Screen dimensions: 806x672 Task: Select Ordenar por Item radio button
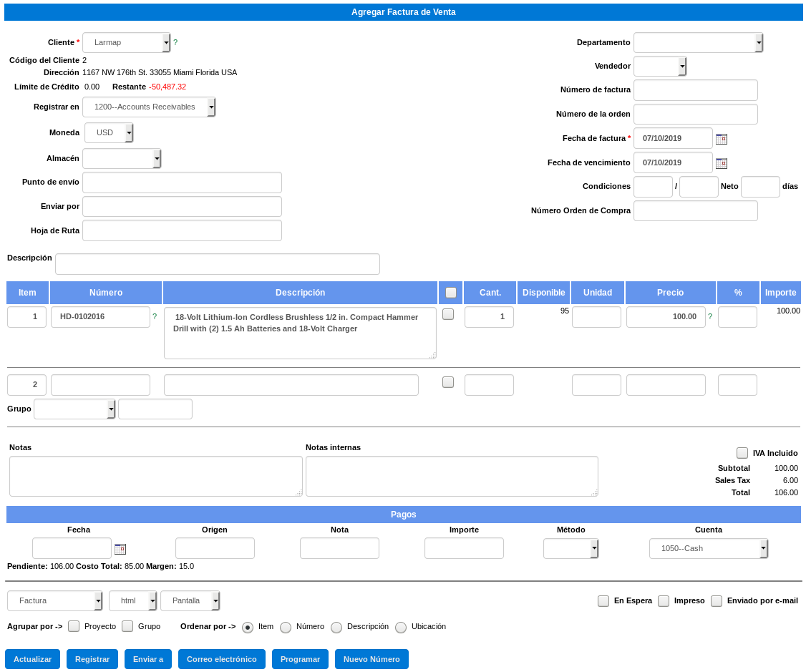pos(247,628)
